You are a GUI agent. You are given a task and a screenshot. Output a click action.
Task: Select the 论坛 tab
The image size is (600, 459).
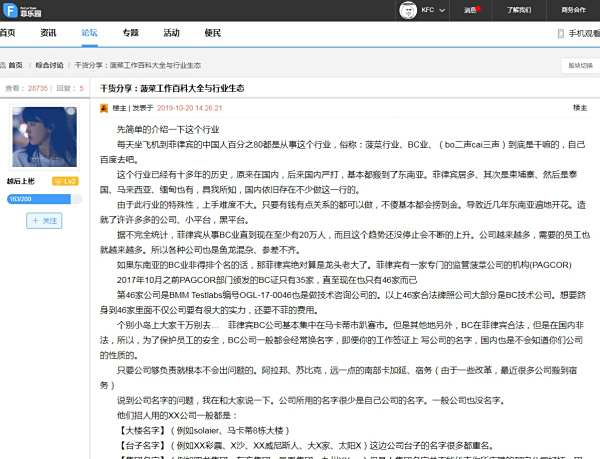click(x=90, y=33)
